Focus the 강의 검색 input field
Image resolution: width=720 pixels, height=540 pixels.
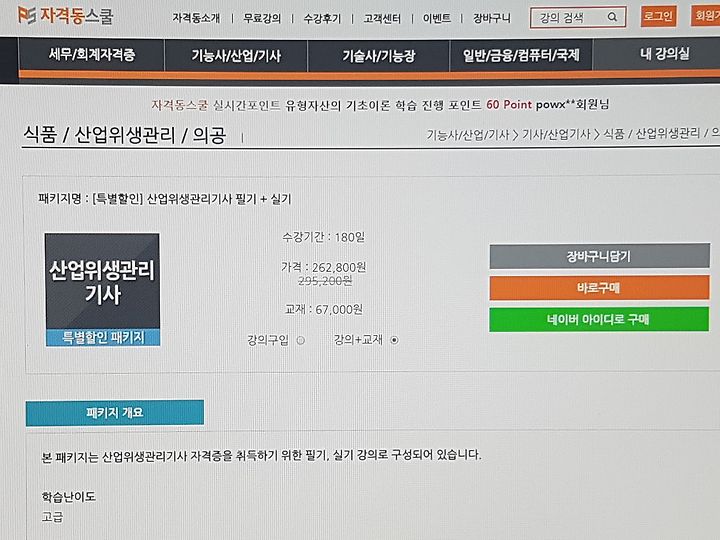(569, 17)
